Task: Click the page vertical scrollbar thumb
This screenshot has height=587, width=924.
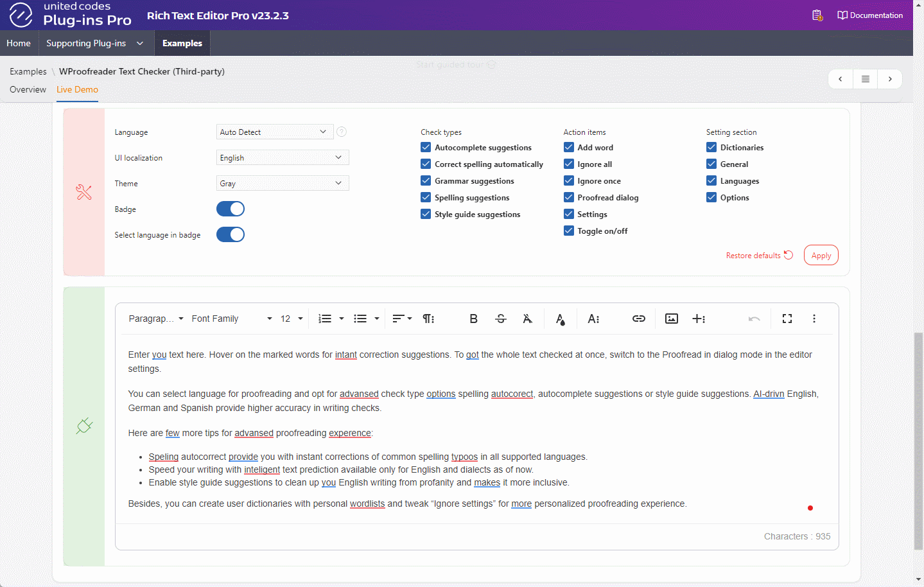Action: click(919, 441)
